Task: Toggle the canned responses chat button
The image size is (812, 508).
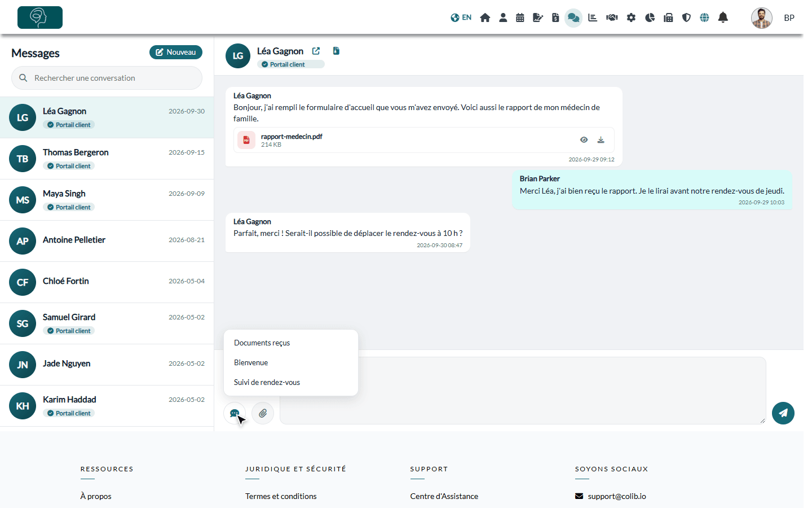Action: [235, 413]
